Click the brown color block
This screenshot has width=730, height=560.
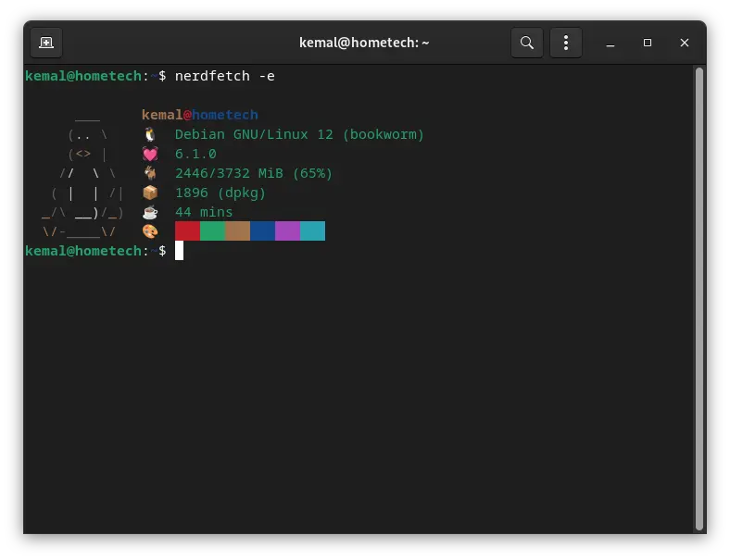[237, 231]
